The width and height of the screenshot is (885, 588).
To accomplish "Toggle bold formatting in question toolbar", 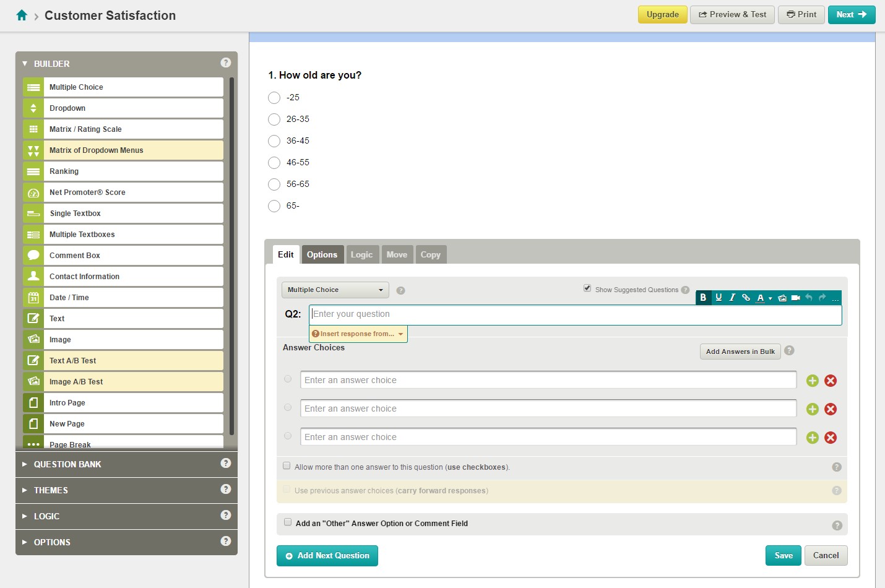I will click(x=703, y=298).
